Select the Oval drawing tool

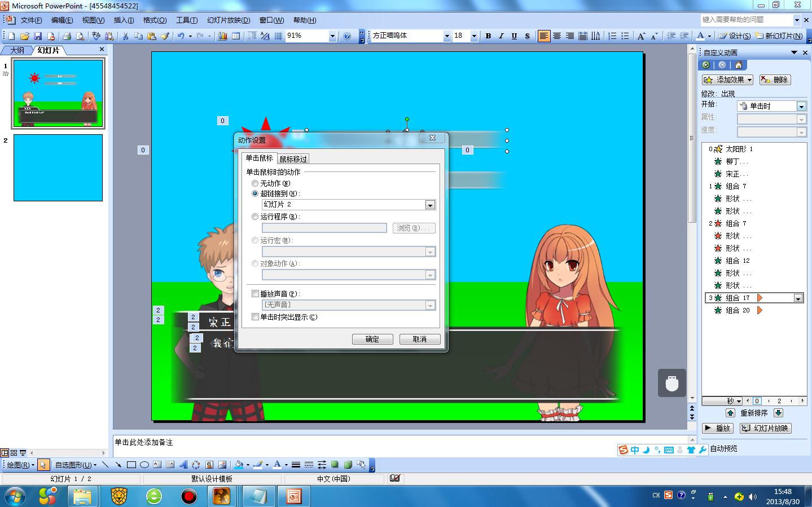(x=144, y=465)
